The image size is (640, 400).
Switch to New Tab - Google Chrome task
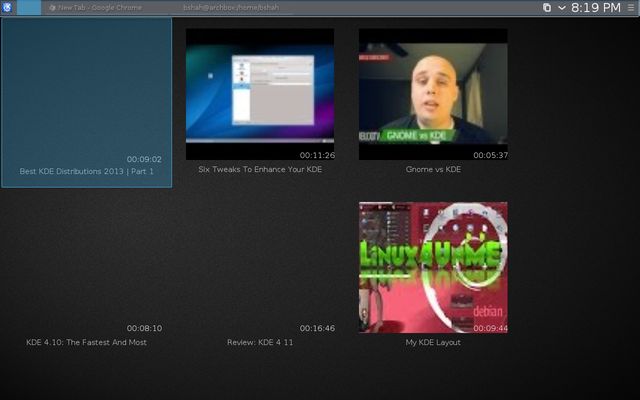(95, 7)
